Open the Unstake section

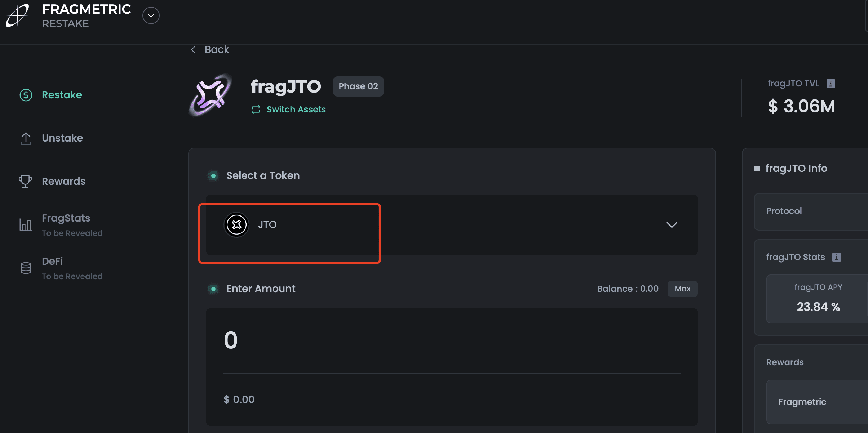(62, 138)
